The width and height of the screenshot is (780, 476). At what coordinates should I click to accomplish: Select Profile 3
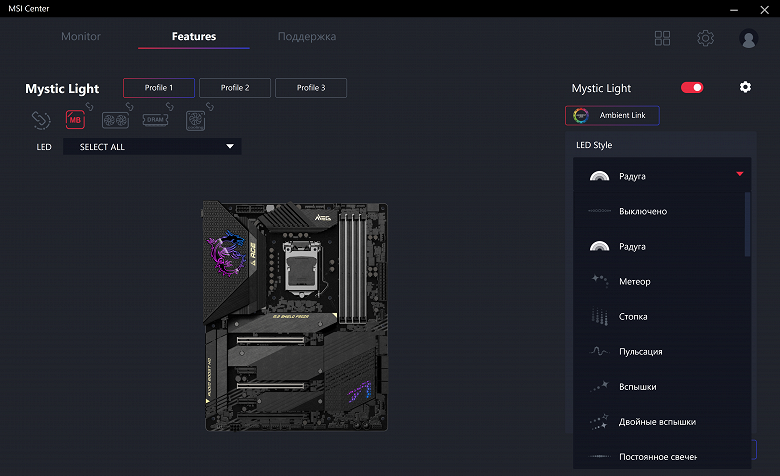[311, 88]
